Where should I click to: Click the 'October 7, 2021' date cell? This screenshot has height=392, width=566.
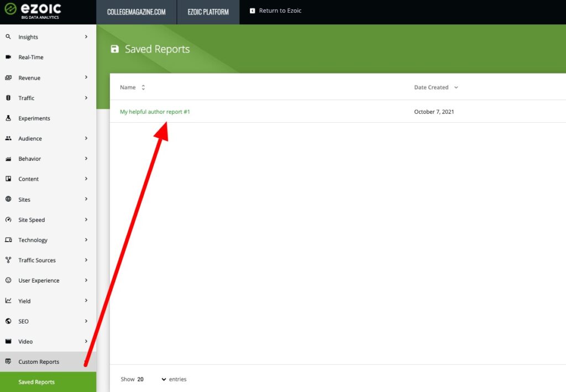coord(434,112)
